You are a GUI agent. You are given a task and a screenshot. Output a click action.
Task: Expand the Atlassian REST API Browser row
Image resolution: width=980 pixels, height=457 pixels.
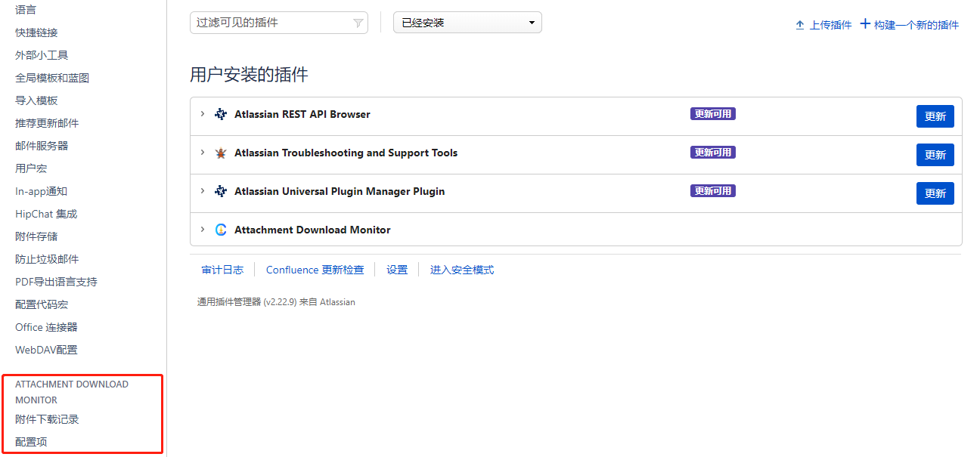pyautogui.click(x=202, y=114)
